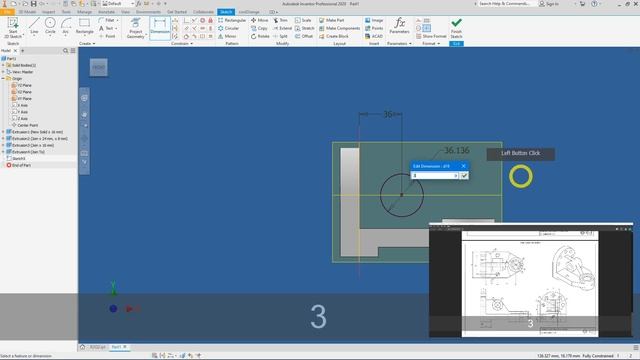Activate the Dimension tool
The image size is (640, 360).
(x=160, y=28)
